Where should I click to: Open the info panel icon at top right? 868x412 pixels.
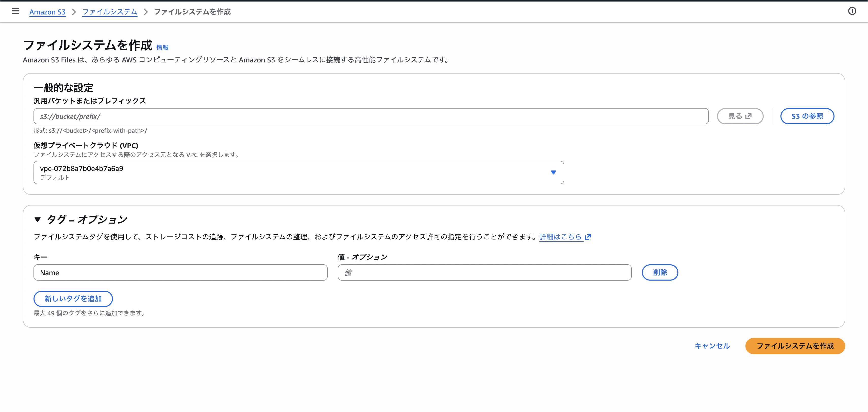[852, 11]
